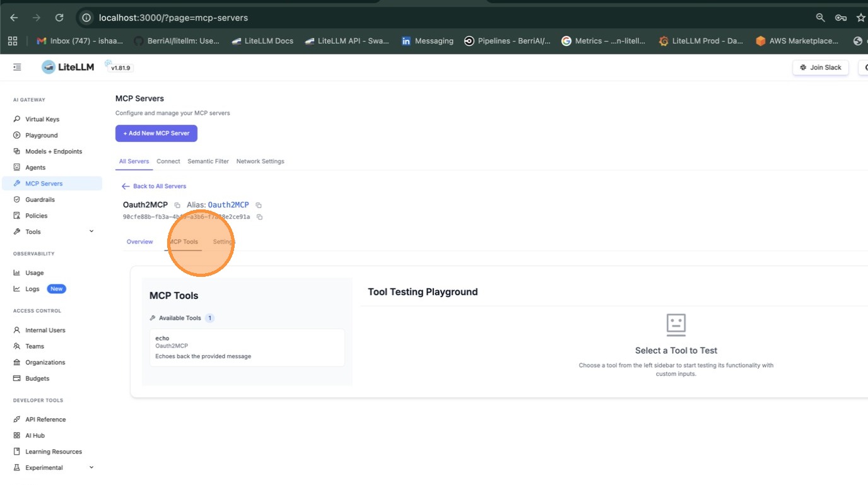The image size is (868, 485).
Task: Copy the server ID starting with 90cfe88b
Action: 259,217
